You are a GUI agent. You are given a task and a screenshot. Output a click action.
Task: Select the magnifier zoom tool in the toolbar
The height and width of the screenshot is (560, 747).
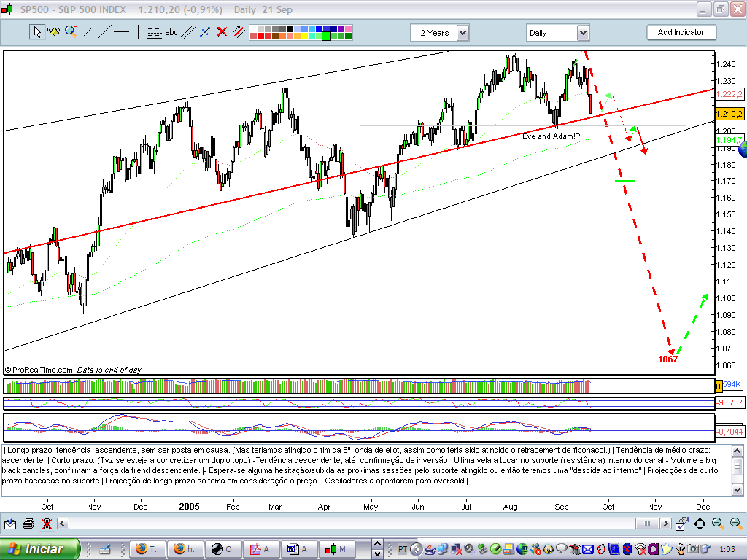tap(69, 32)
